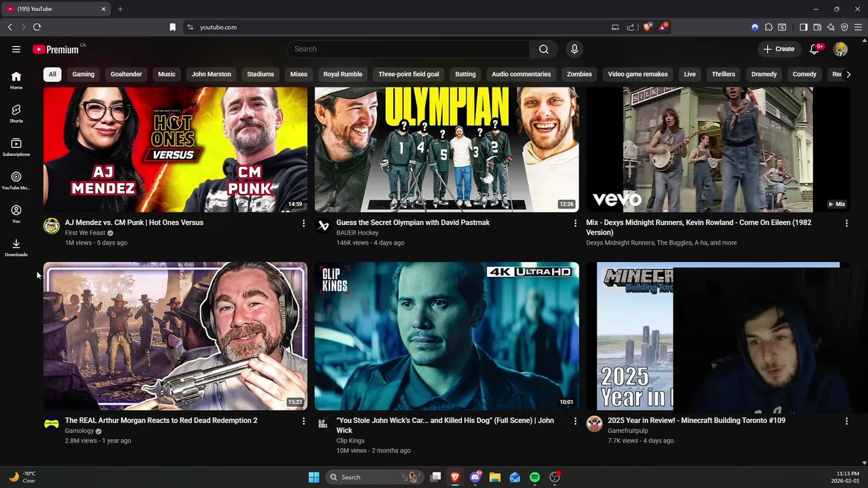Open the browser main menu
Viewport: 868px width, 488px height.
pos(858,27)
